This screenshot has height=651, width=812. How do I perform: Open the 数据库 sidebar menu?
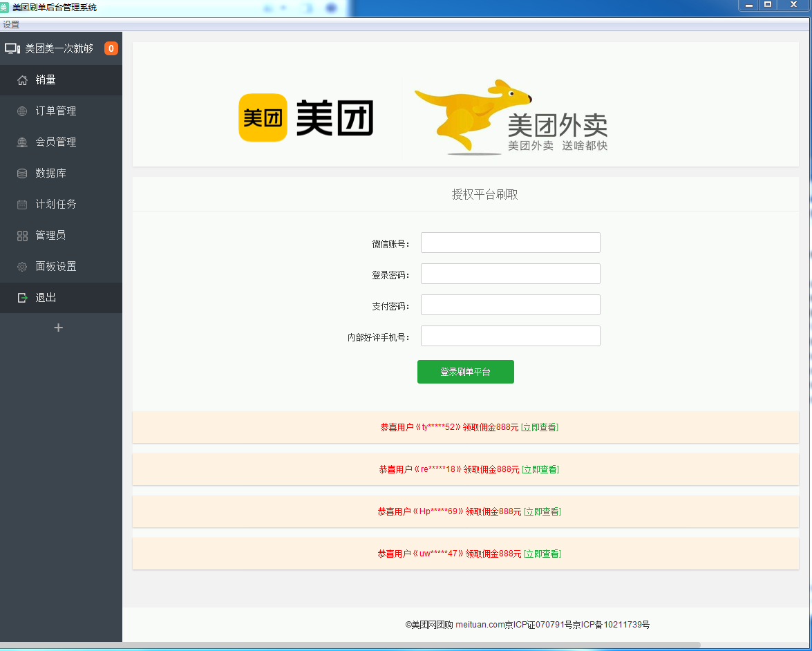[x=61, y=173]
